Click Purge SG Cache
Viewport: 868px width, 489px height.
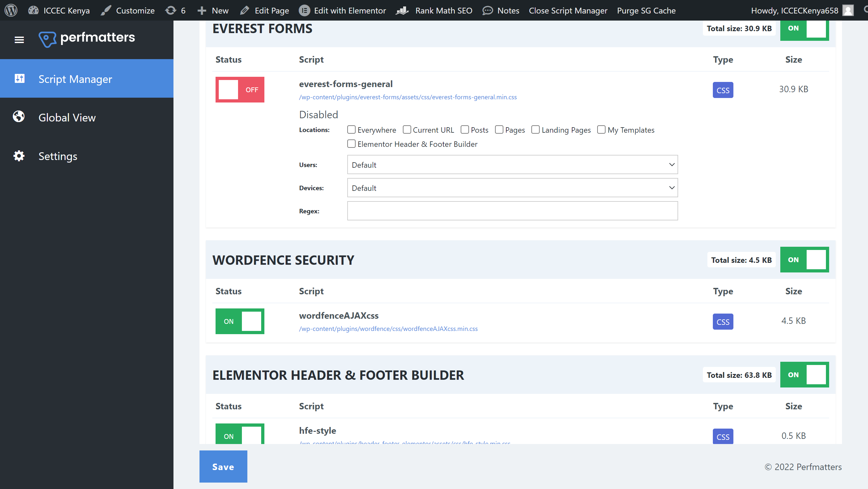tap(646, 11)
